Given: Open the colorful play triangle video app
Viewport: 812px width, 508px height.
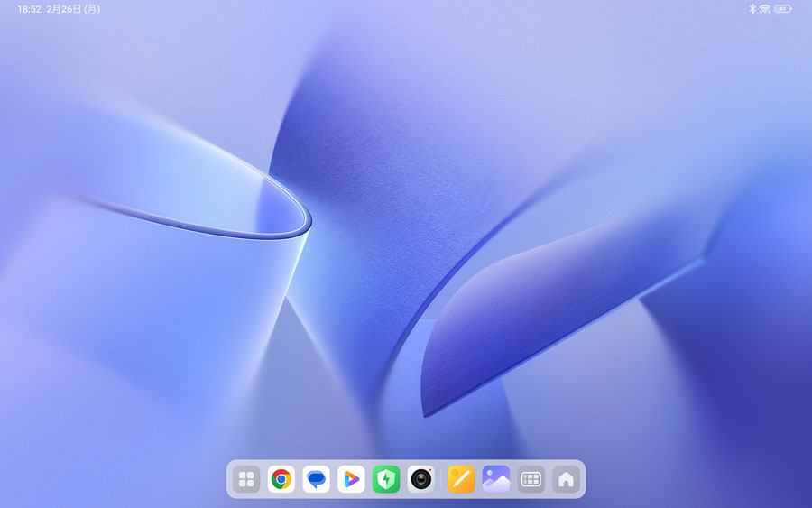Looking at the screenshot, I should pos(351,479).
